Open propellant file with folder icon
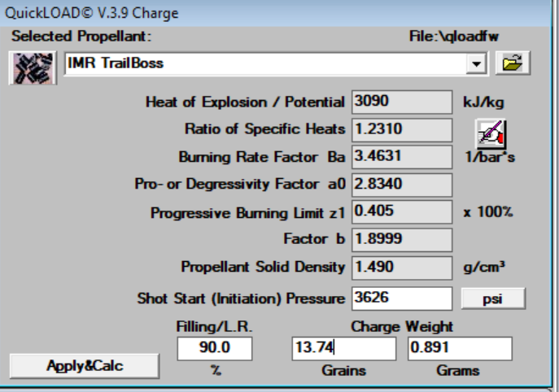559x392 pixels. click(x=513, y=63)
